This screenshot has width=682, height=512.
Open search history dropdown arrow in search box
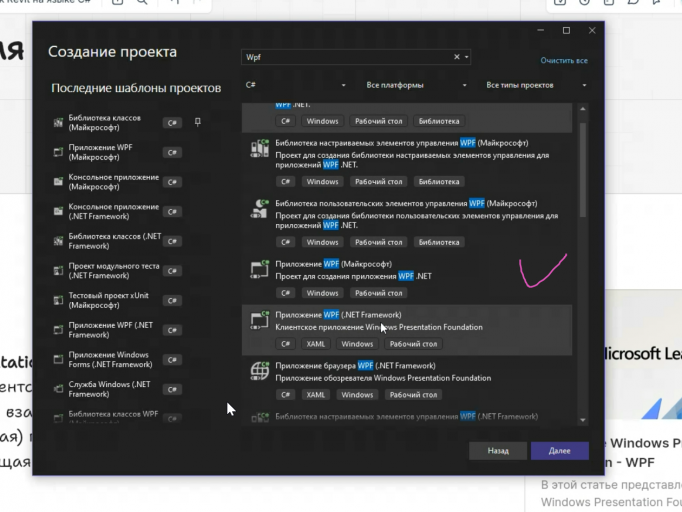[466, 57]
